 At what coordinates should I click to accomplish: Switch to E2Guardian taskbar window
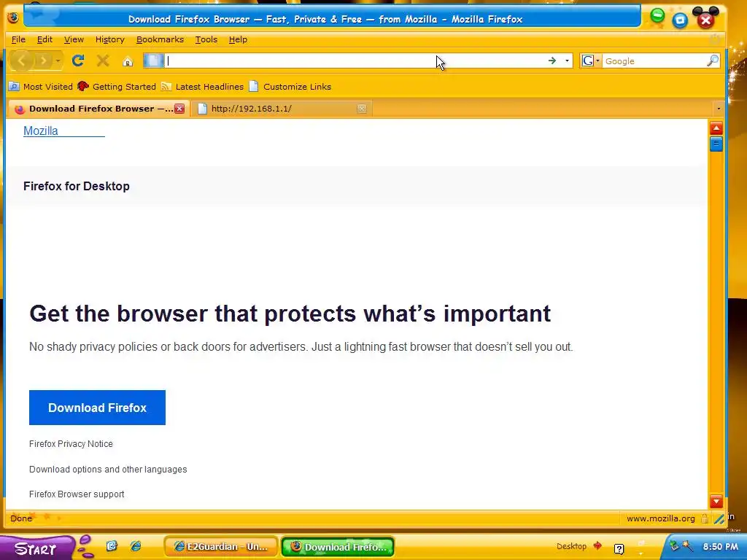click(x=220, y=547)
